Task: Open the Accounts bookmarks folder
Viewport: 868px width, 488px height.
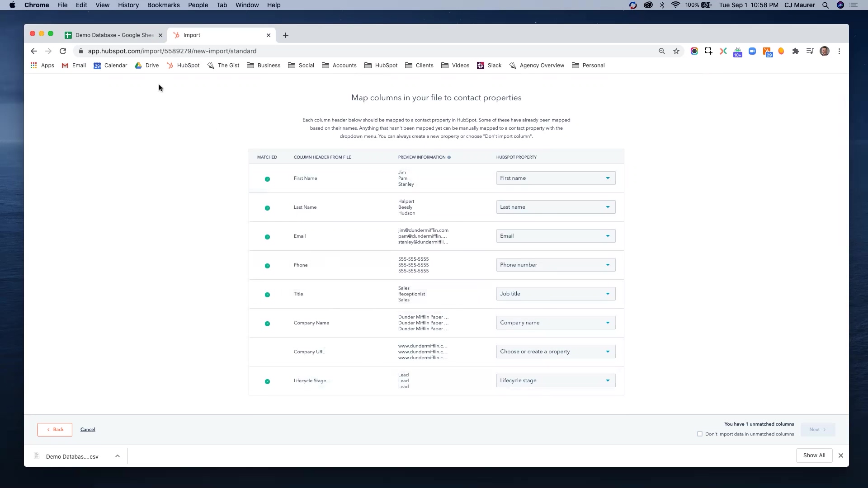Action: 339,66
